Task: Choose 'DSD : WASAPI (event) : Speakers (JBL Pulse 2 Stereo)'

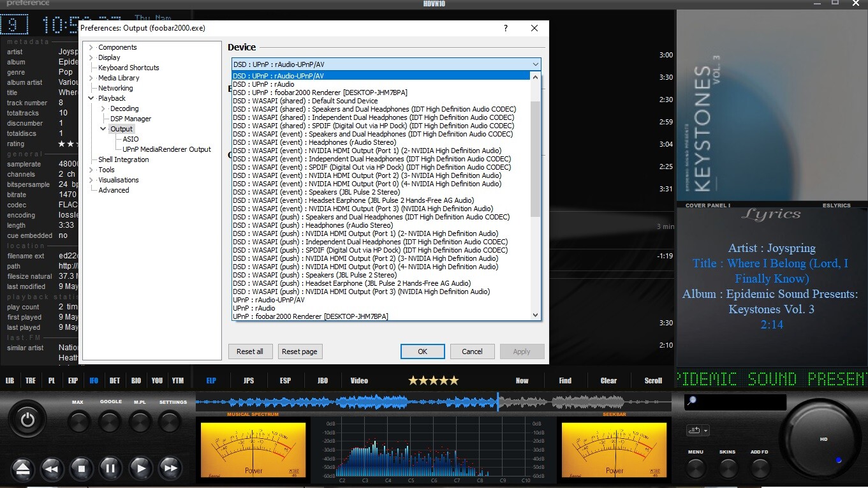Action: pos(381,192)
